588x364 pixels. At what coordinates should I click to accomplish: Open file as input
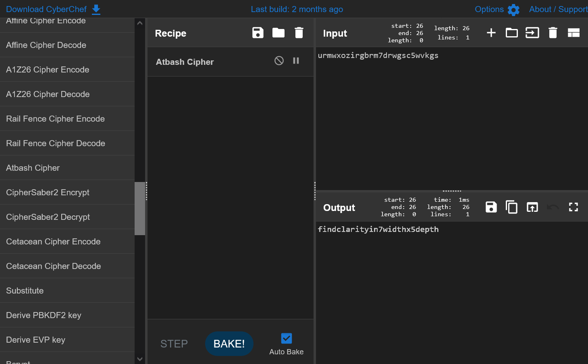click(x=532, y=33)
